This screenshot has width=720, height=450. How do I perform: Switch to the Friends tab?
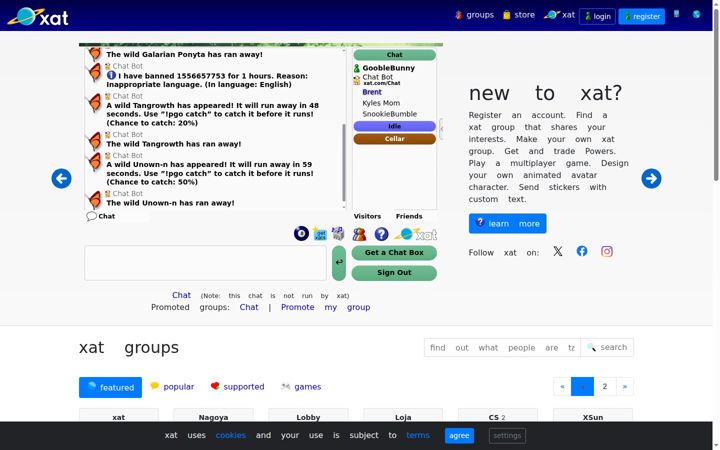[409, 216]
